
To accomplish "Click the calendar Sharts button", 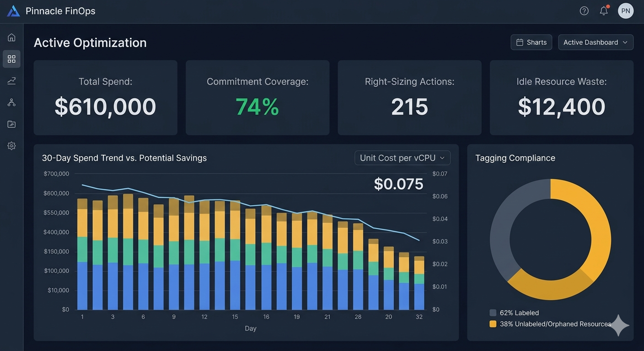I will coord(531,42).
